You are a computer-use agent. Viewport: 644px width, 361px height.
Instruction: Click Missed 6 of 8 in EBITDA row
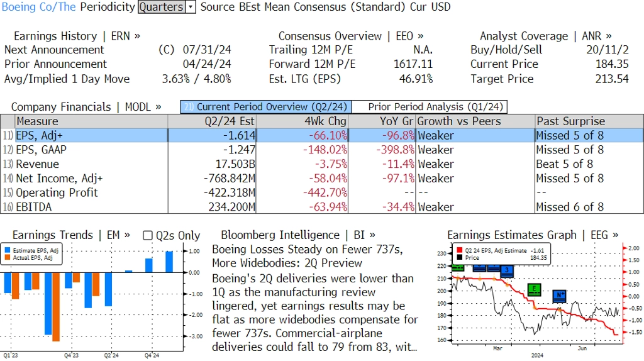tap(570, 207)
